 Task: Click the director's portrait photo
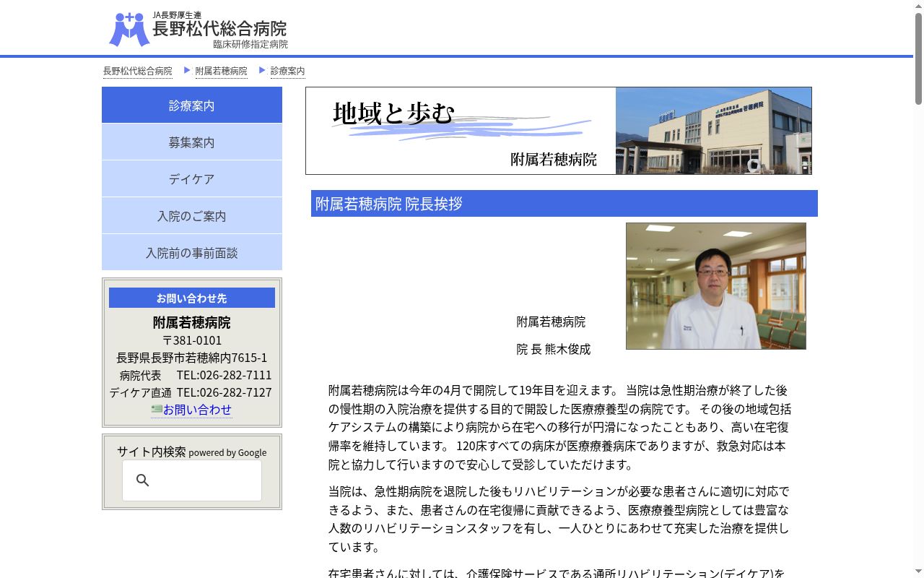point(716,286)
